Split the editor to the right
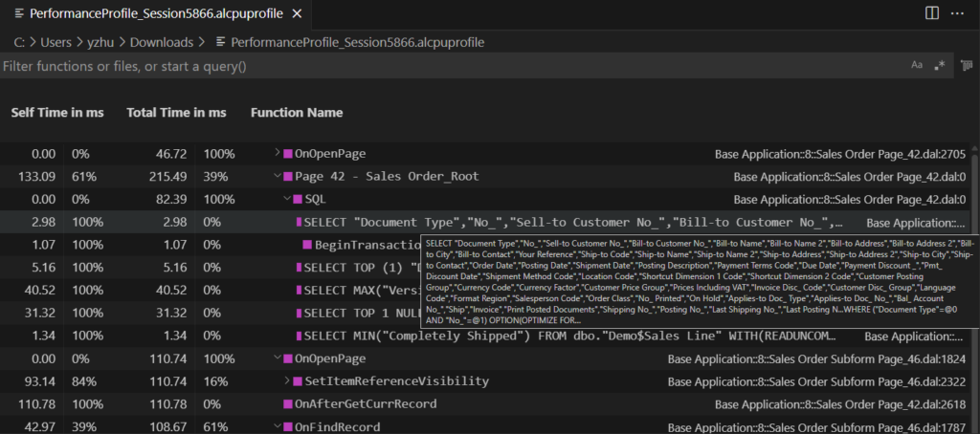The image size is (980, 434). click(931, 13)
